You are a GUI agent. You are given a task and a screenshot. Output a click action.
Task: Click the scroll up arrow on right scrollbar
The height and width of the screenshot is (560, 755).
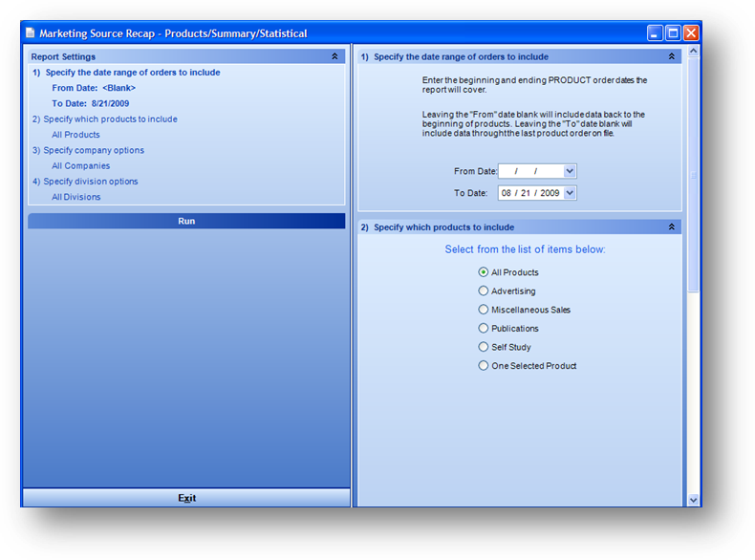[693, 51]
